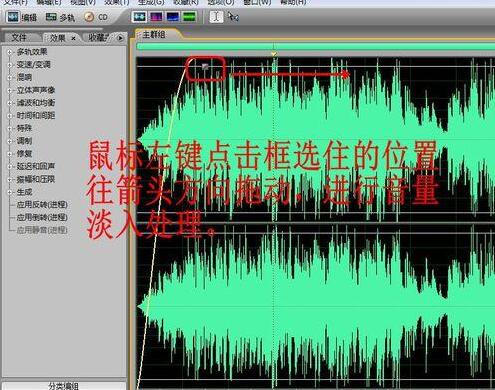The width and height of the screenshot is (495, 390).
Task: Open the 收藏(R) menu
Action: pos(186,2)
